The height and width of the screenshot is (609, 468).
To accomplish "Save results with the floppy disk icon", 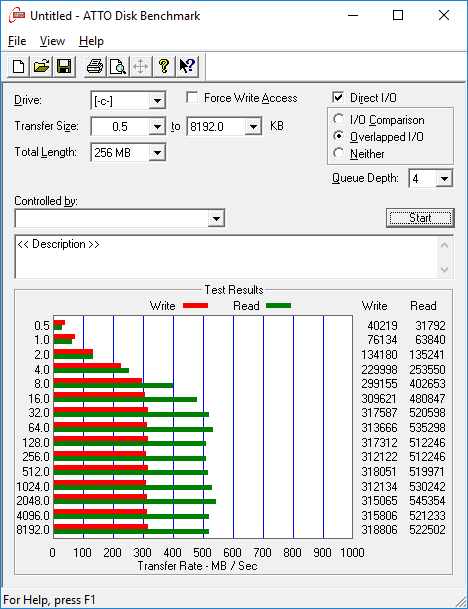I will [64, 66].
